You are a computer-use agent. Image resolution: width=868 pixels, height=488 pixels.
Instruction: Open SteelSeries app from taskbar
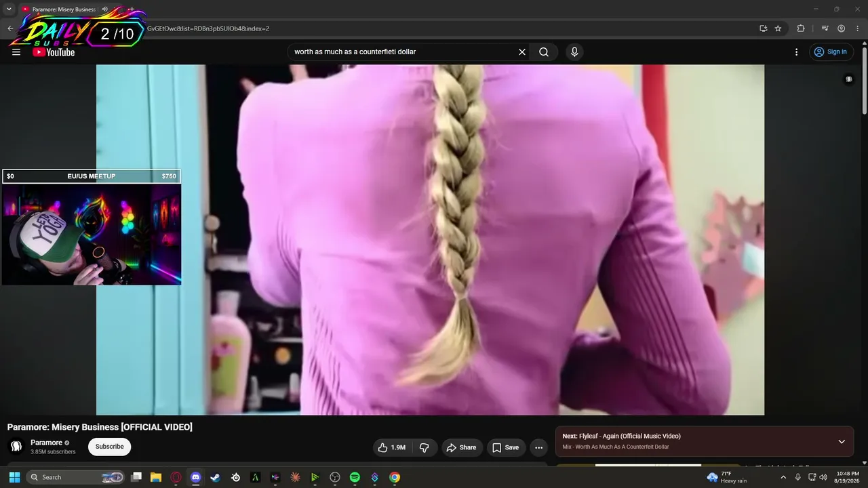tap(235, 477)
